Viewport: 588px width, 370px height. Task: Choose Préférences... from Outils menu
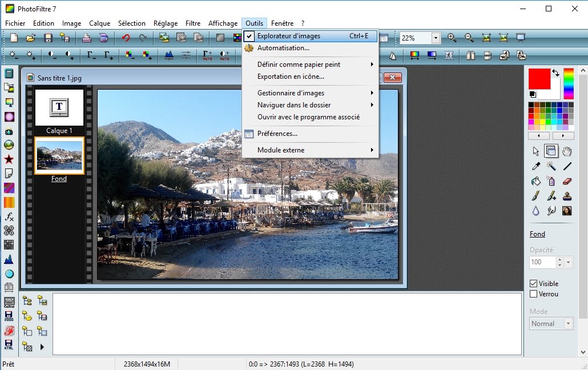pos(277,134)
